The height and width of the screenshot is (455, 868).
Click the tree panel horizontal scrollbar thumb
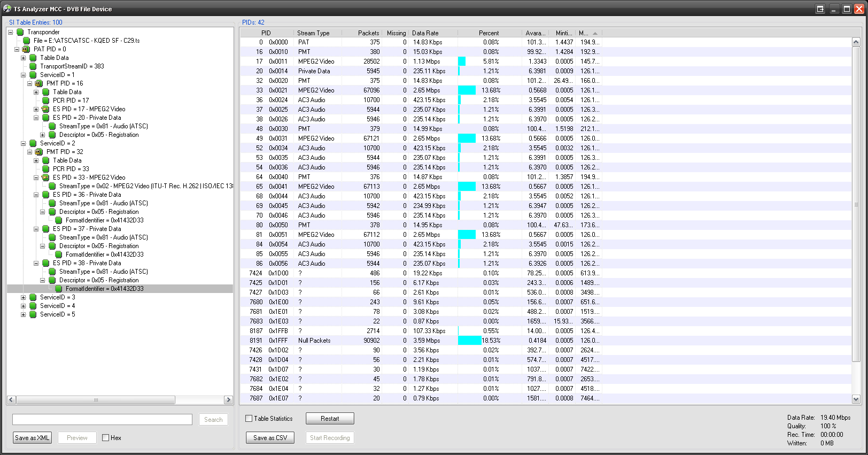coord(96,400)
